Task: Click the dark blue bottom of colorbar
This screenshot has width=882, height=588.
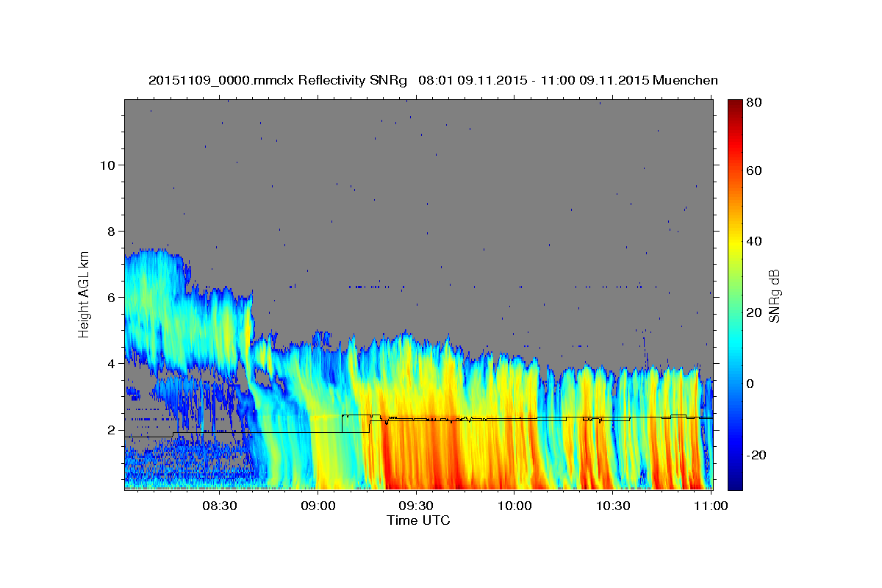Action: [x=735, y=484]
